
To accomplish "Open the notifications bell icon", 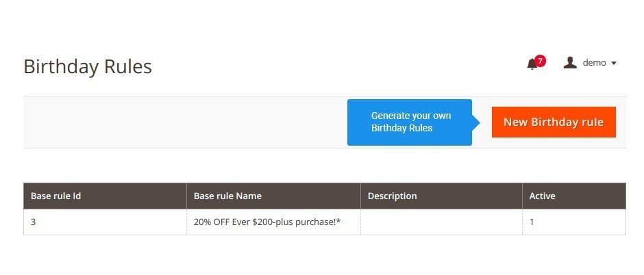I will [x=532, y=64].
